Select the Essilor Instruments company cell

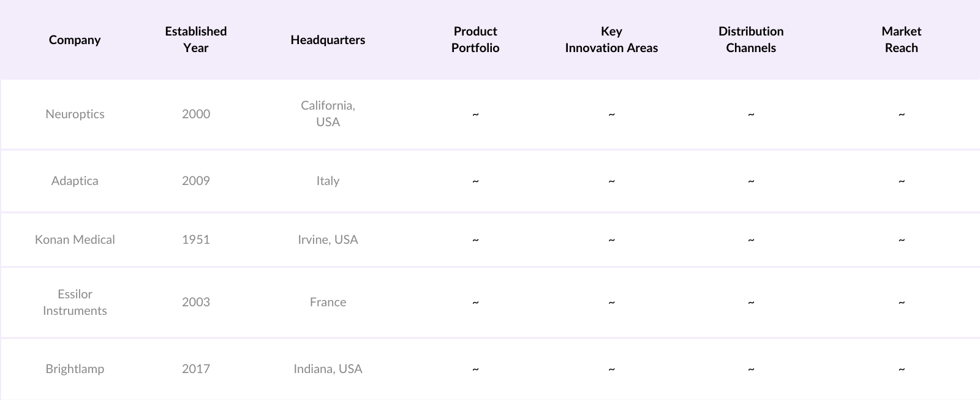(x=75, y=302)
